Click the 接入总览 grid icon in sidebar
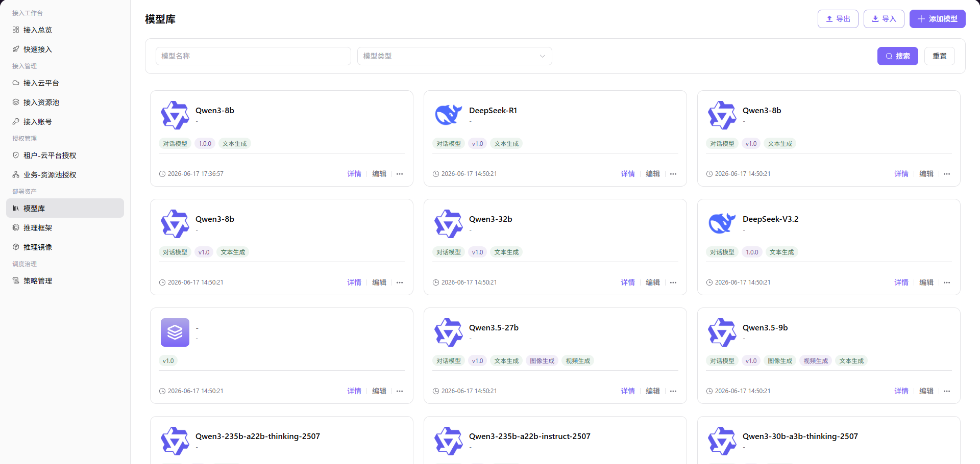 (16, 30)
